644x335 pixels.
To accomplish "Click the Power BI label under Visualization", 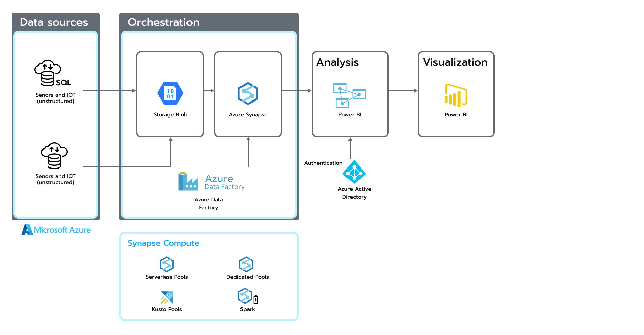I will tap(456, 115).
